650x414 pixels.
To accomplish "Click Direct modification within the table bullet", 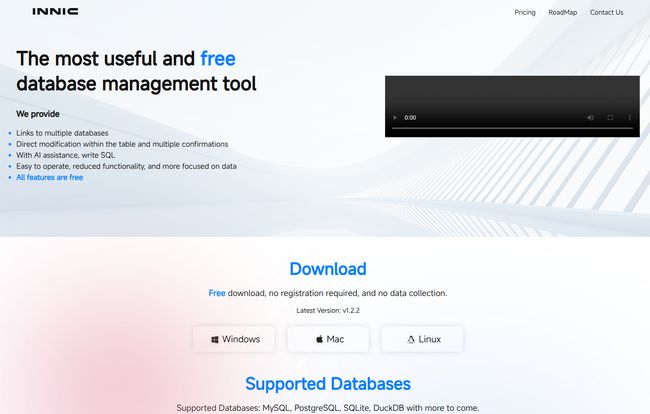I will pos(122,144).
